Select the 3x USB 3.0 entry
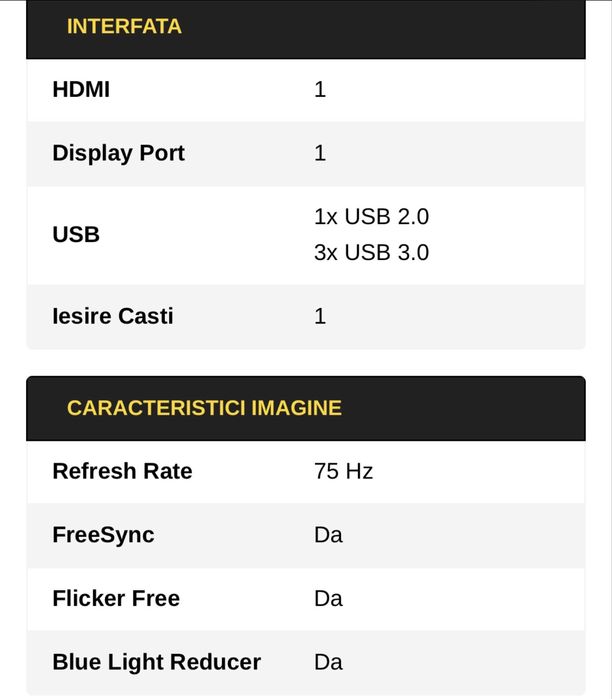612x699 pixels. pyautogui.click(x=371, y=253)
